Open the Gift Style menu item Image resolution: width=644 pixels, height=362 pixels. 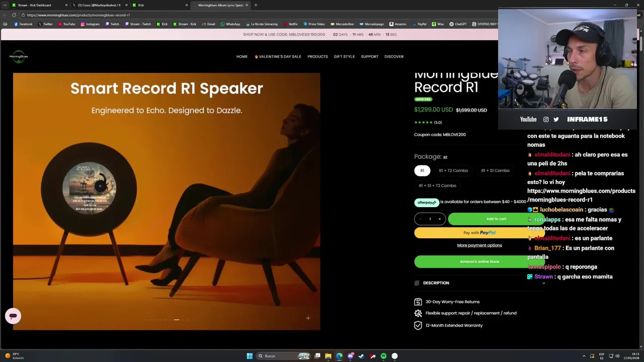point(344,56)
